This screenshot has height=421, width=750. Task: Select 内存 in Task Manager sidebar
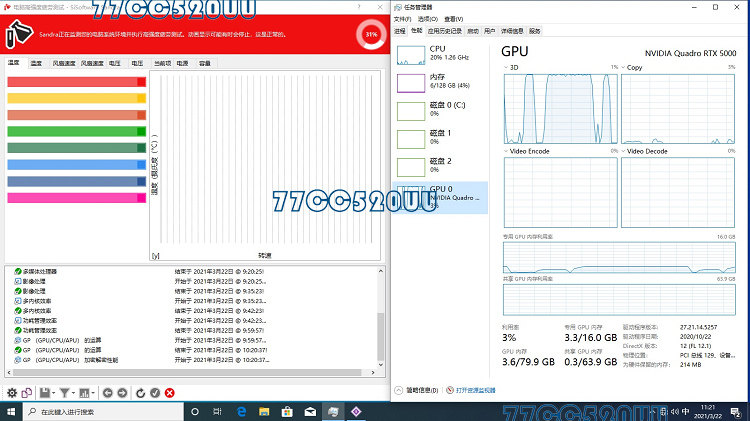440,82
